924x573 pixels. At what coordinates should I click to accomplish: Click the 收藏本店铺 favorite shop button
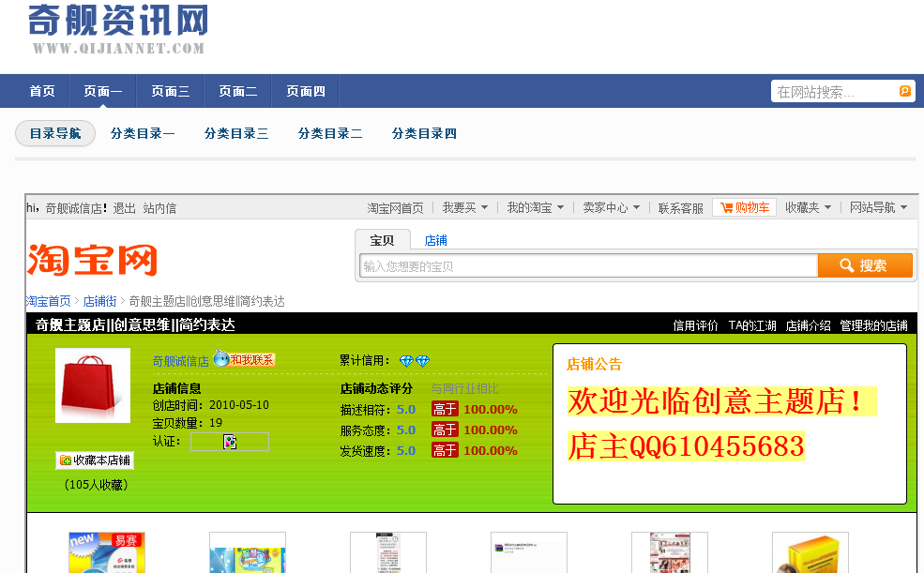(95, 460)
